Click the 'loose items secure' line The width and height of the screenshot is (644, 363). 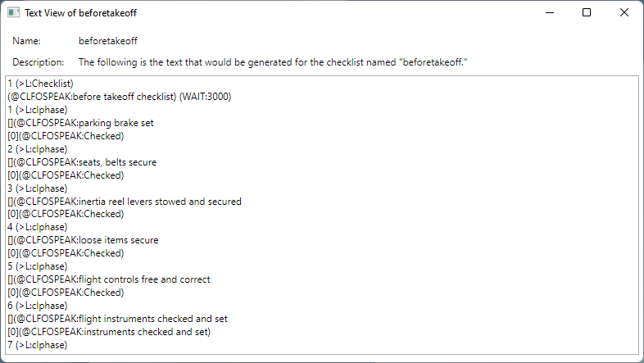[83, 240]
